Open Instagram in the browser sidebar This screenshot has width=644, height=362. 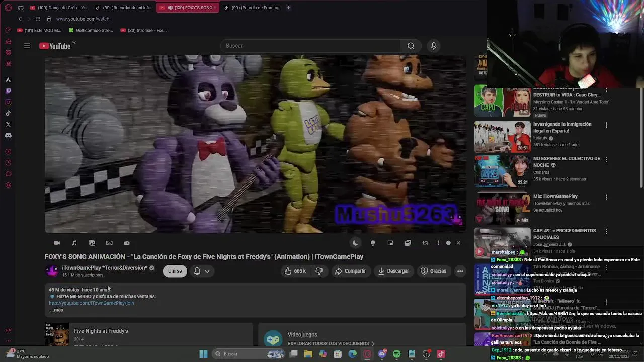(8, 102)
